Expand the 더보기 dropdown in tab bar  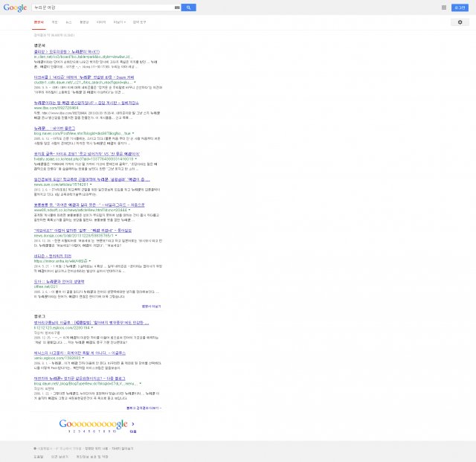[x=119, y=22]
